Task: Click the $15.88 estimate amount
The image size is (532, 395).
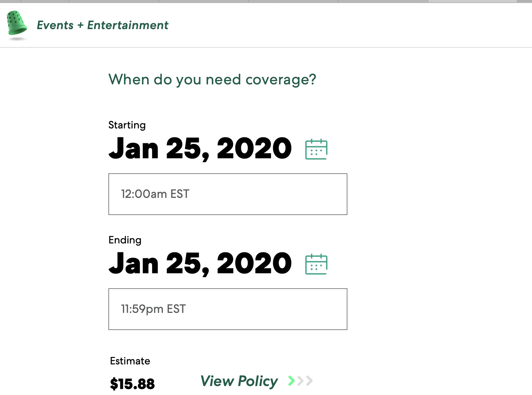Action: coord(132,384)
